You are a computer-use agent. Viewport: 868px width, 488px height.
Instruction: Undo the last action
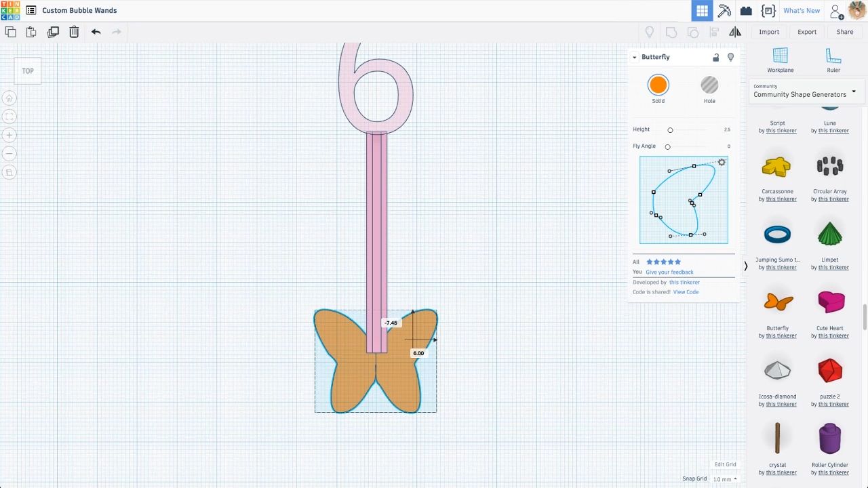pos(96,31)
